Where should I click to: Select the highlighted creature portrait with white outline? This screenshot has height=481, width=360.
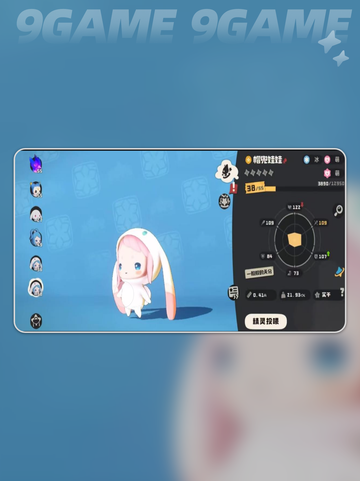coord(36,288)
